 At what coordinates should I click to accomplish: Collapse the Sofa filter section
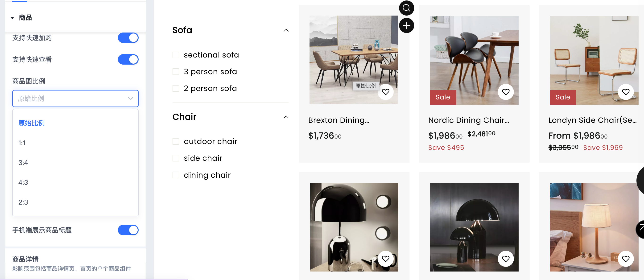pos(286,30)
